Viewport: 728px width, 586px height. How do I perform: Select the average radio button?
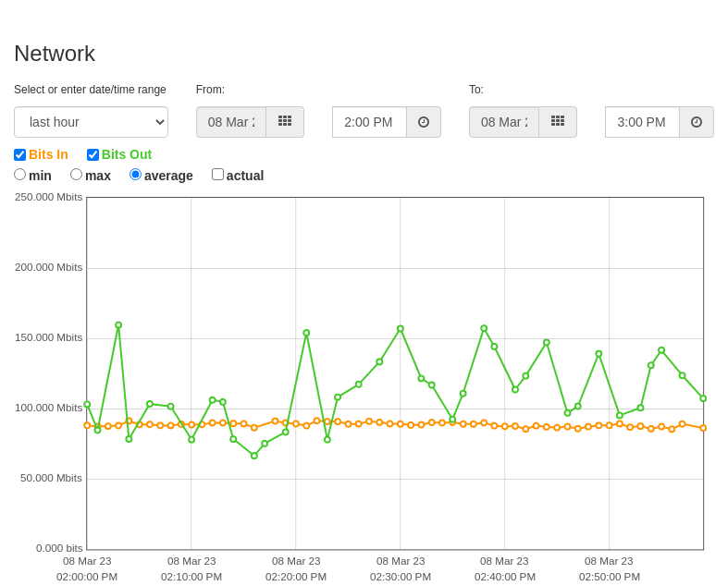(136, 175)
